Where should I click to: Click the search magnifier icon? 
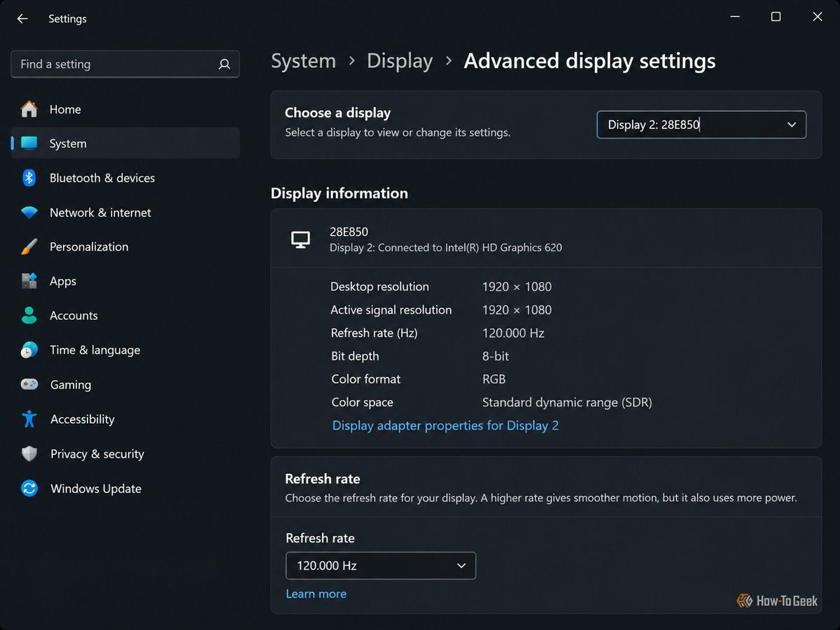pos(224,64)
